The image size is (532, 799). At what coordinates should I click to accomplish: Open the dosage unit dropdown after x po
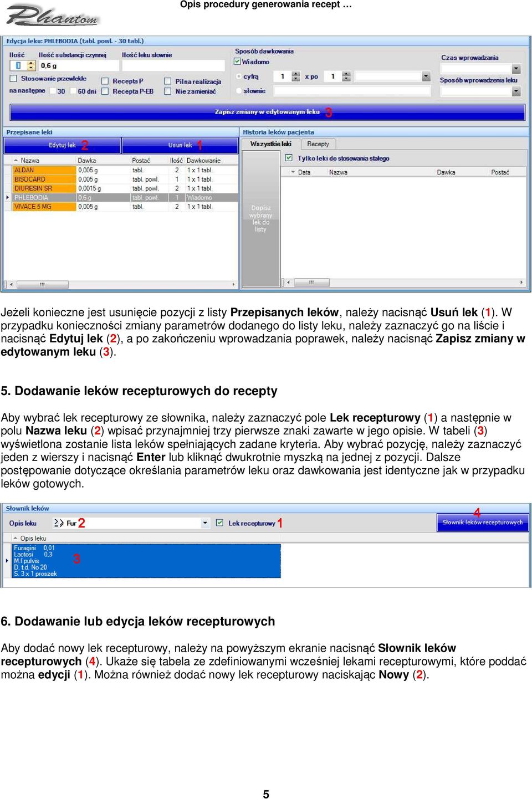(x=426, y=76)
